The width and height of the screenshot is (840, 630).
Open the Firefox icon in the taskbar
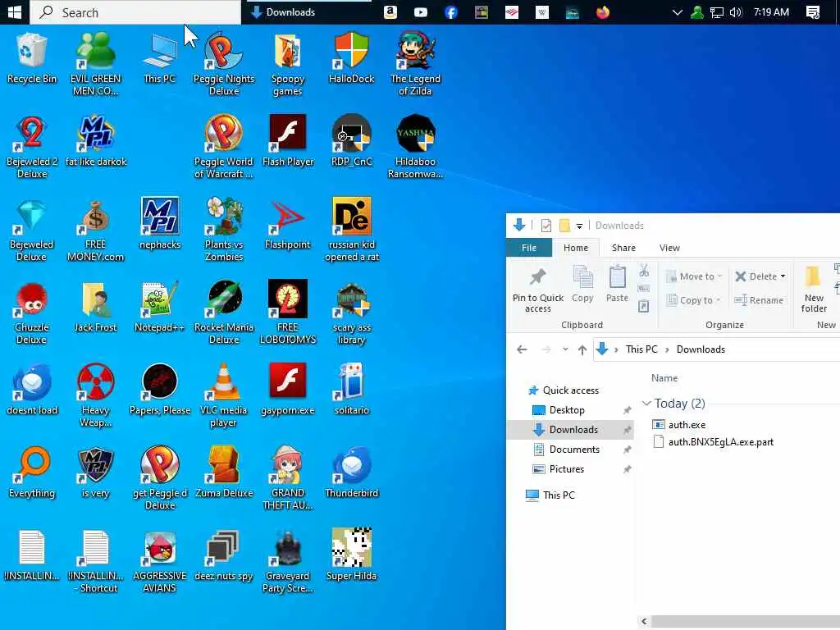pos(603,11)
